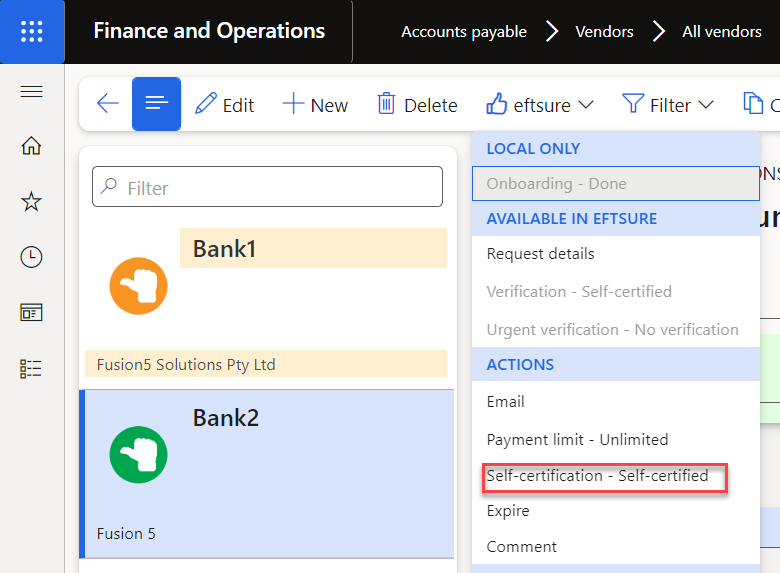Screen dimensions: 780x573
Task: Expand the navigation pane hamburger menu
Action: (31, 92)
